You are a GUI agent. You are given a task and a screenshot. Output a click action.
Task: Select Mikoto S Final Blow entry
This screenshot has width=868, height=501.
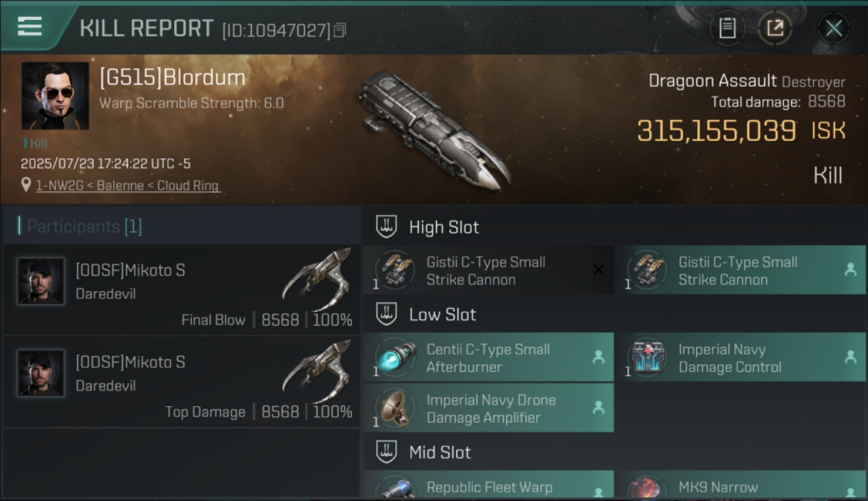tap(182, 290)
